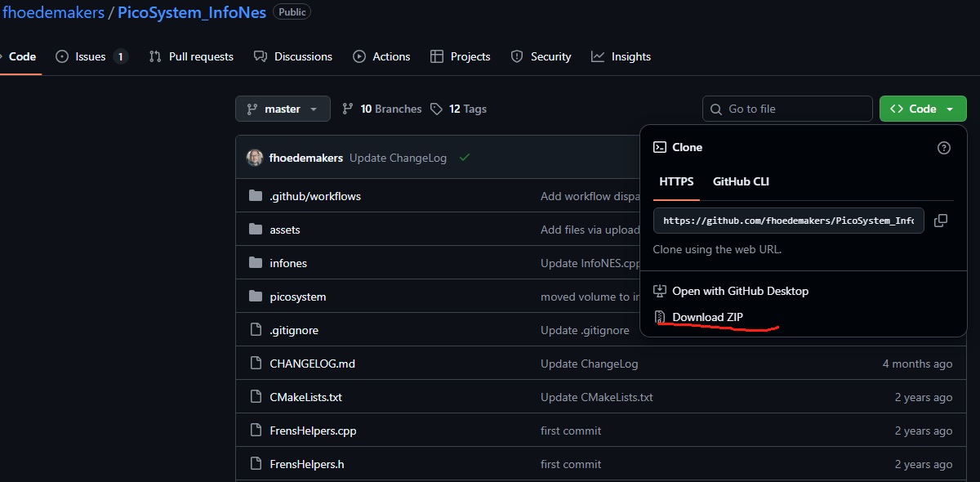Open first commit message for FrensHelpers.cpp
Viewport: 980px width, 482px height.
coord(571,431)
